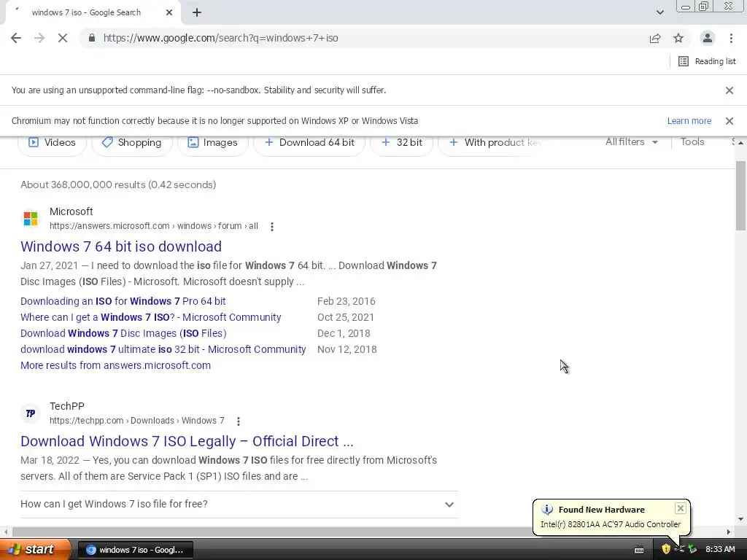This screenshot has height=560, width=747.
Task: Open the Reading list
Action: tap(707, 61)
